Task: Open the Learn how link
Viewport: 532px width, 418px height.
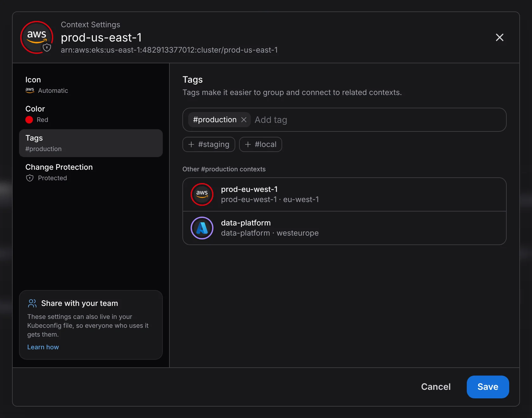Action: [x=43, y=347]
